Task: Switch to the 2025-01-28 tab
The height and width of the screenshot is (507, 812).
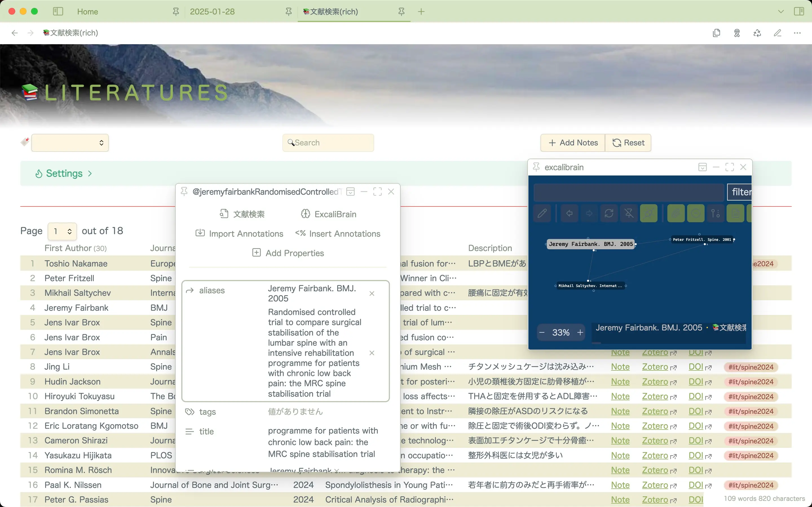Action: click(212, 11)
